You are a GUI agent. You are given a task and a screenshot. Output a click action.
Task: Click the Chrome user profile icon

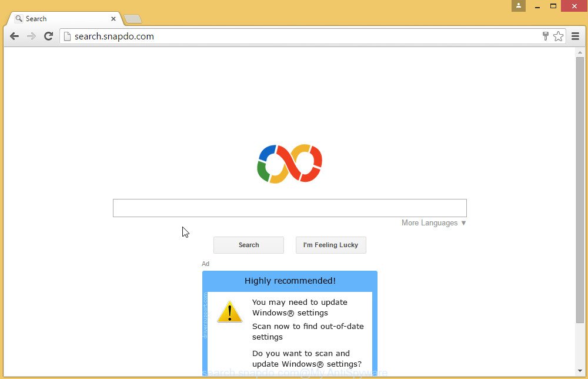tap(519, 6)
